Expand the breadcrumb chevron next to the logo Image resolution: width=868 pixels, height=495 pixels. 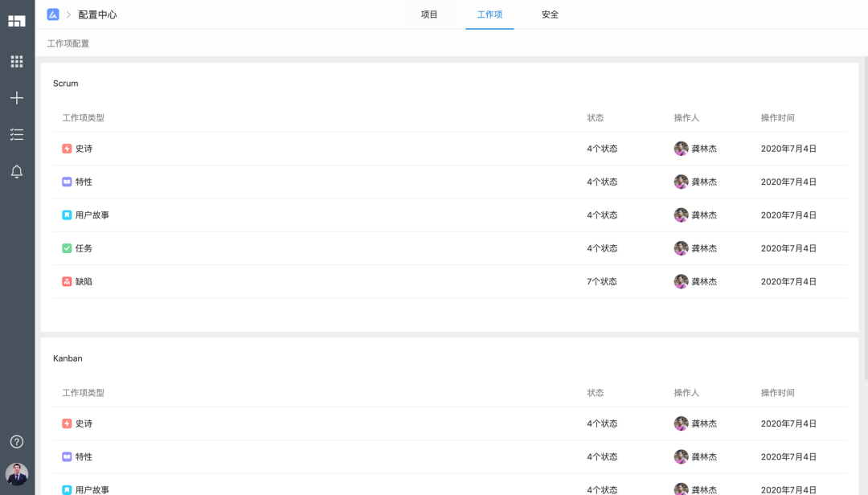[68, 14]
